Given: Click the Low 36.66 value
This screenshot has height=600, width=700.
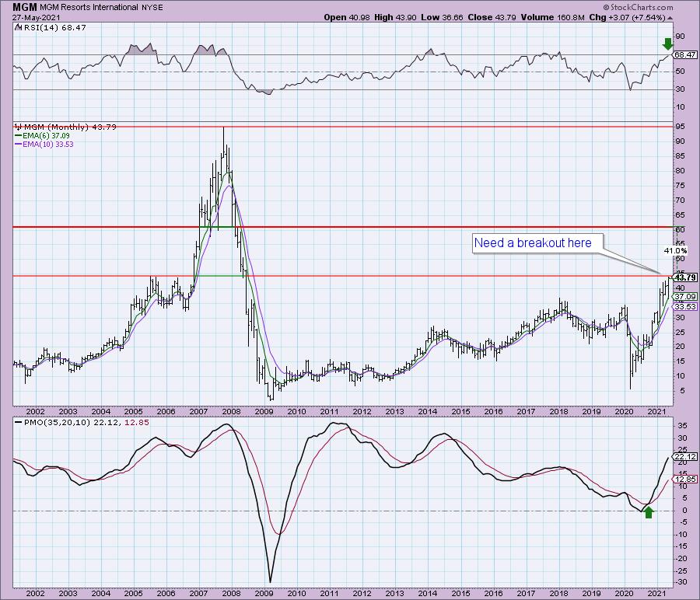Looking at the screenshot, I should pyautogui.click(x=442, y=17).
